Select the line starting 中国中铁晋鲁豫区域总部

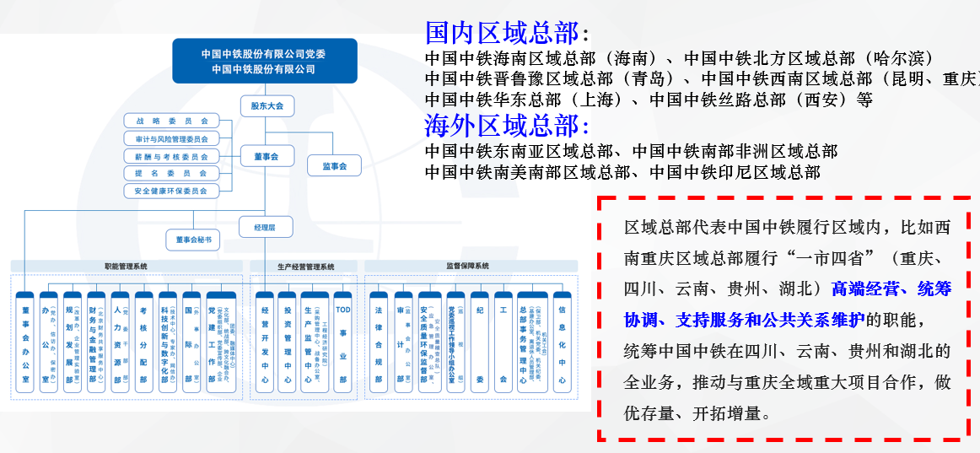tap(703, 78)
